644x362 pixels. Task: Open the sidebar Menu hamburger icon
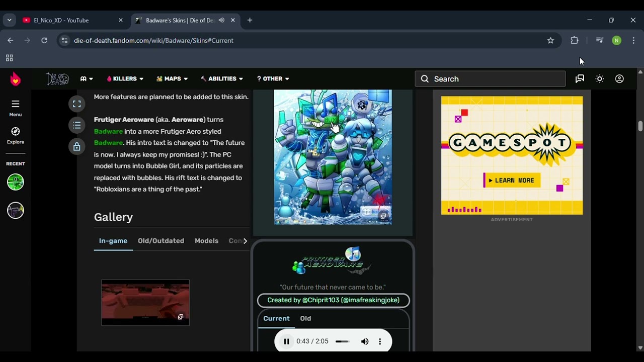pyautogui.click(x=16, y=104)
